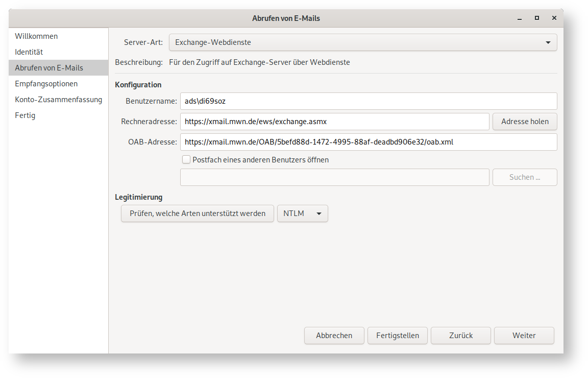Screen dimensions: 588x378
Task: Open the Empfangsoptionen page
Action: point(46,83)
